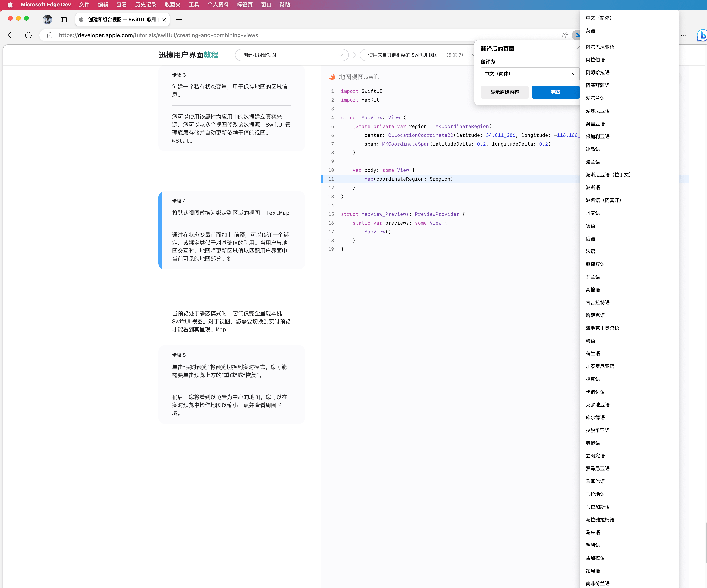Select 中文（简体） from language list
707x588 pixels.
click(629, 18)
